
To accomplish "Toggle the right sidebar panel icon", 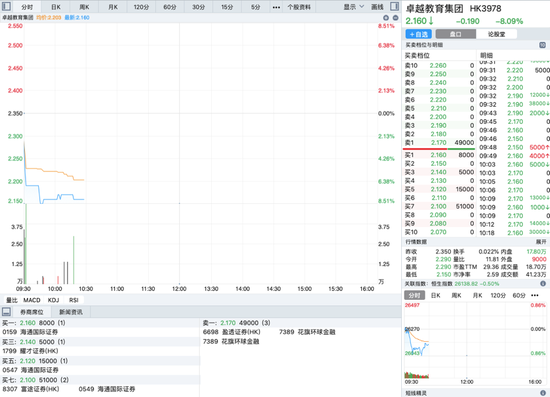I will point(395,6).
